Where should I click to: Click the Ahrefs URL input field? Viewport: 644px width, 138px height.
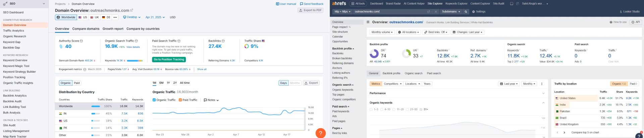(x=389, y=12)
